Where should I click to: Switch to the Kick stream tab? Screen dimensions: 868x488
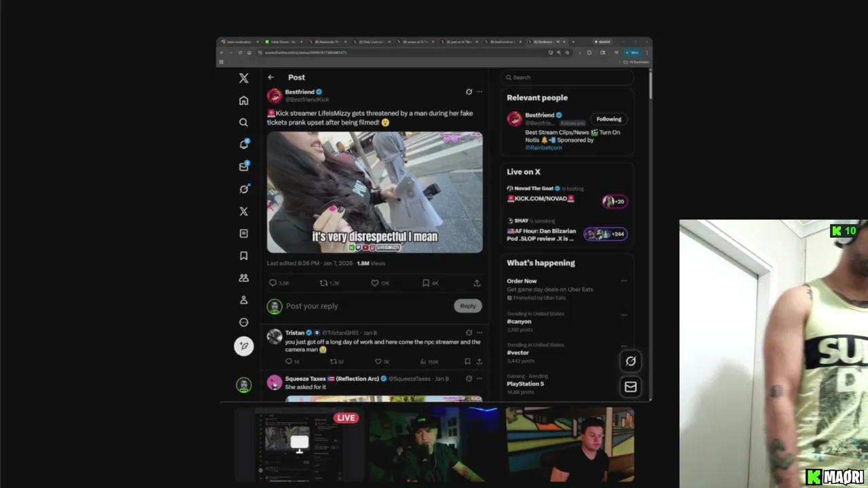pyautogui.click(x=283, y=41)
